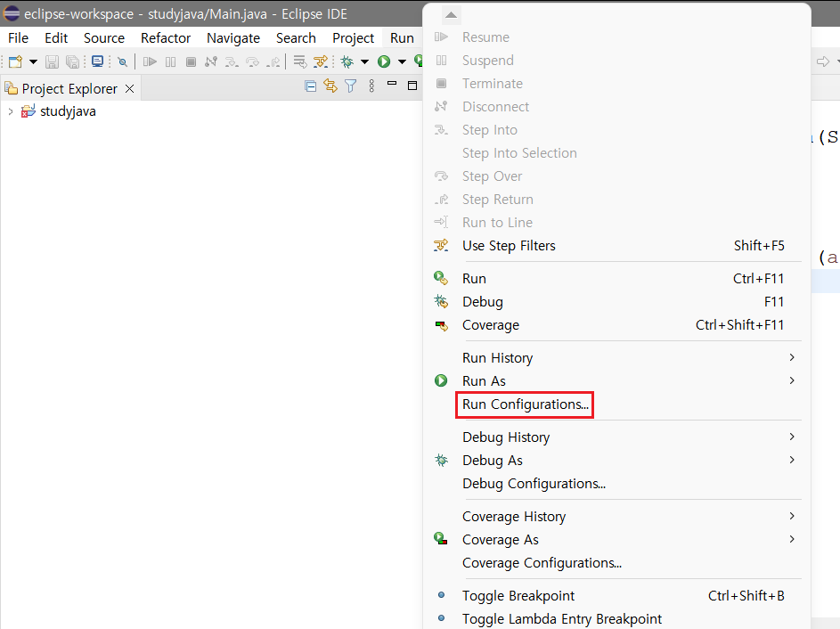Click the toolbar Step Over icon
Viewport: 840px width, 629px height.
point(252,62)
